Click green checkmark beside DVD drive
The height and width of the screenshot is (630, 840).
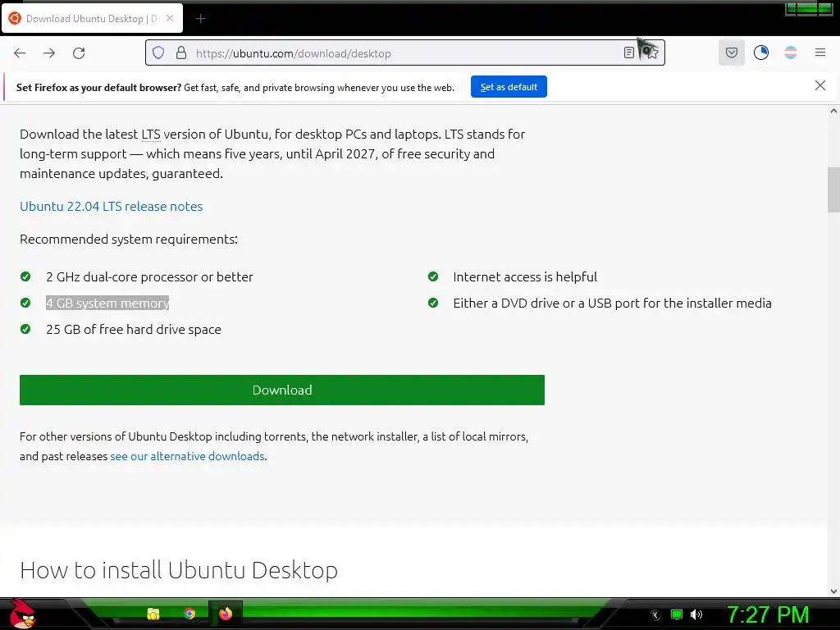tap(433, 303)
